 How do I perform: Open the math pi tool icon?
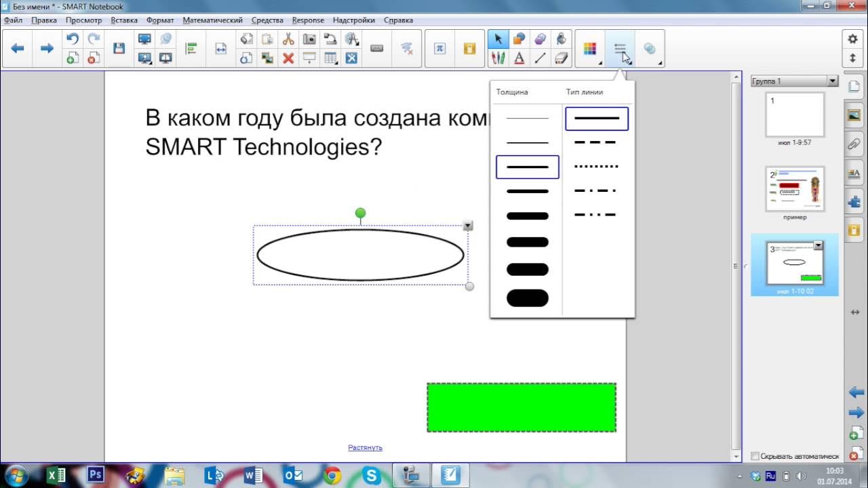coord(440,48)
